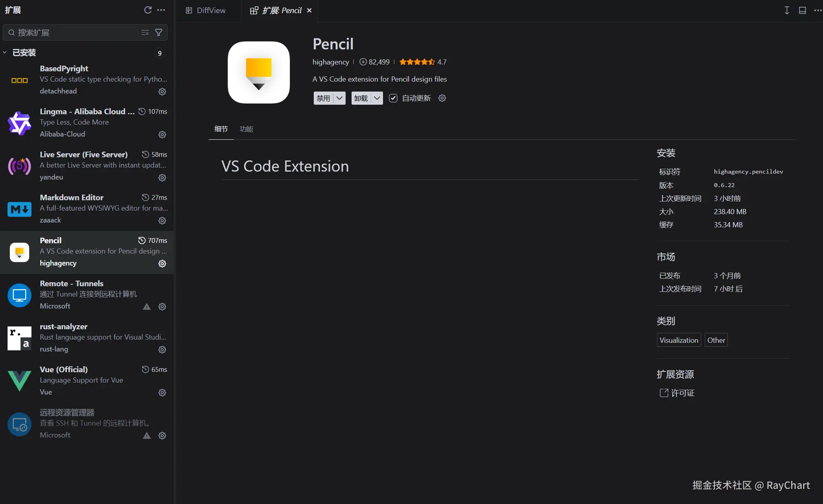Collapse the installed extensions section
This screenshot has width=823, height=504.
pyautogui.click(x=5, y=53)
